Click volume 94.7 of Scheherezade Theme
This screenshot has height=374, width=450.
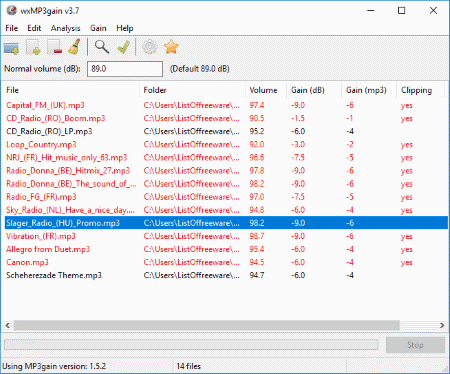coord(257,275)
